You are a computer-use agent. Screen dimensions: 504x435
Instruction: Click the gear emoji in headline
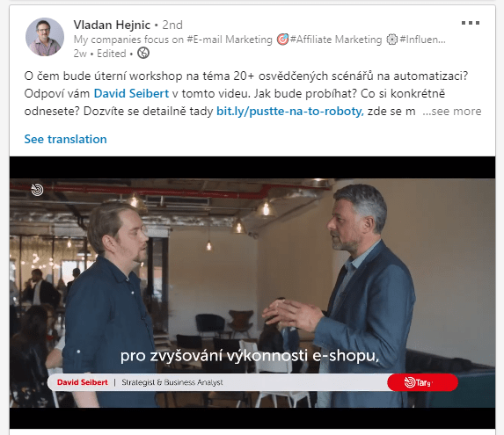(391, 40)
